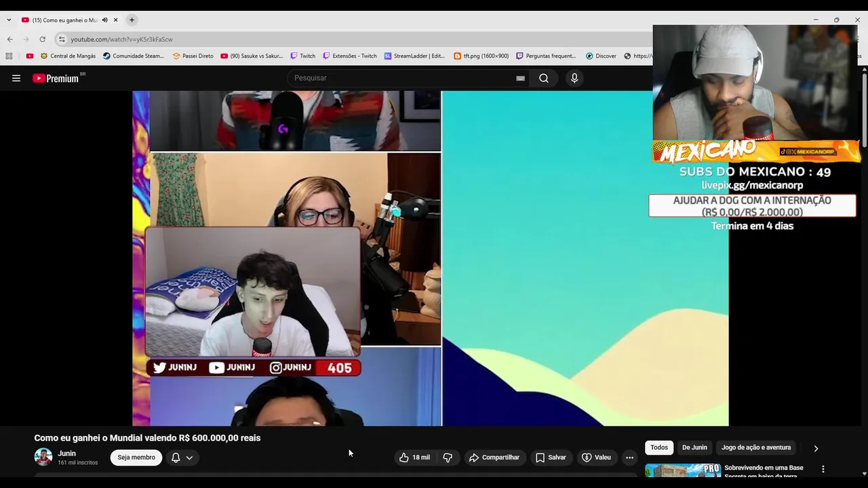The image size is (868, 488).
Task: Click the browser forward arrow
Action: click(26, 39)
